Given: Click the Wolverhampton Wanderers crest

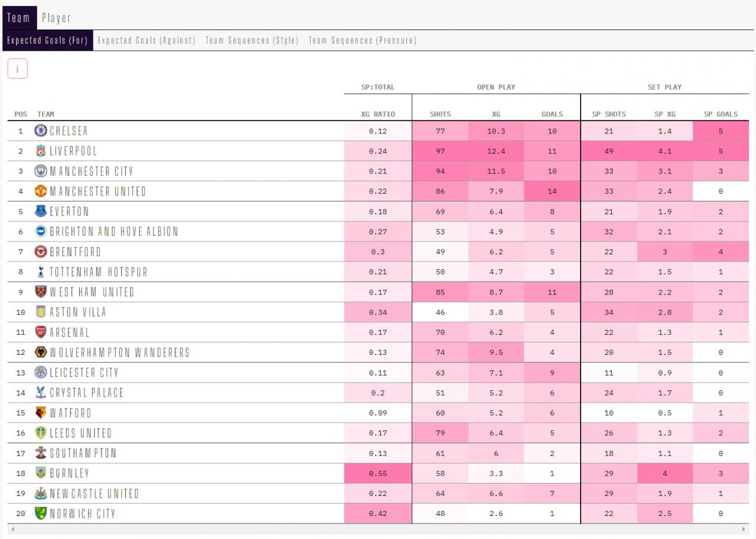Looking at the screenshot, I should click(40, 352).
